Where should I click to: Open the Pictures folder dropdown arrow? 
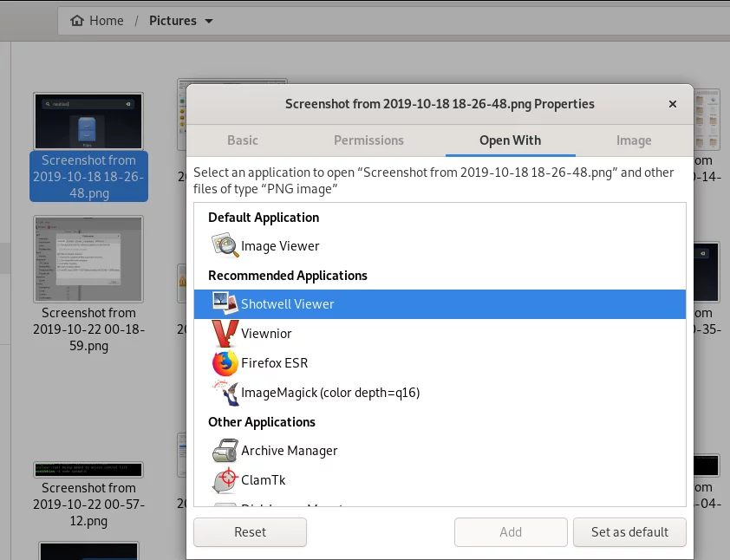coord(209,21)
